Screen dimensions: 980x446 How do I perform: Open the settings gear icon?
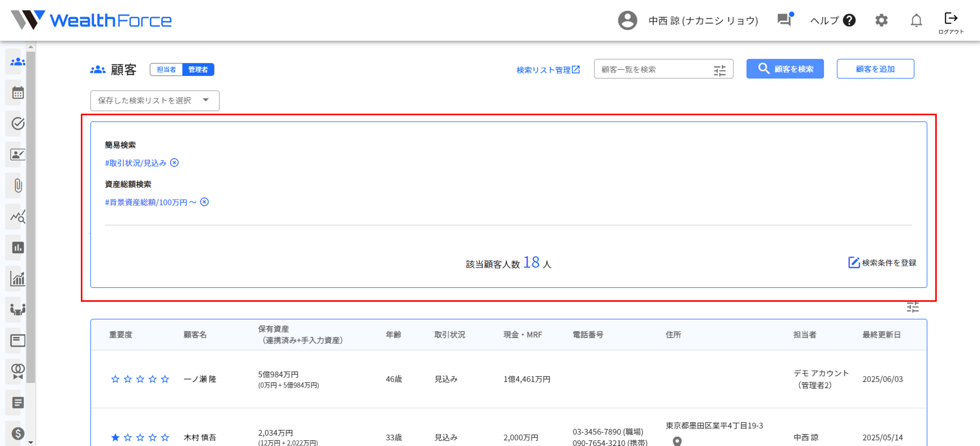point(881,20)
